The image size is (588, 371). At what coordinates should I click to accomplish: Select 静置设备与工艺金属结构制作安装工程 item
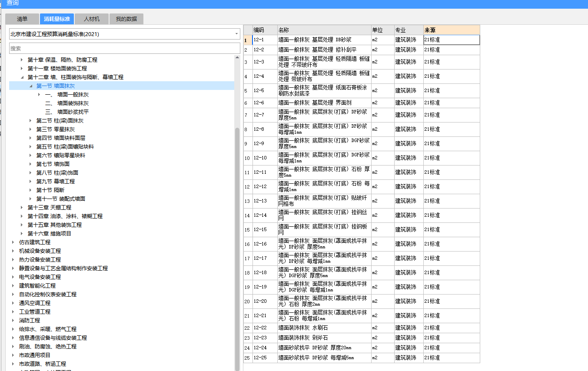[63, 268]
